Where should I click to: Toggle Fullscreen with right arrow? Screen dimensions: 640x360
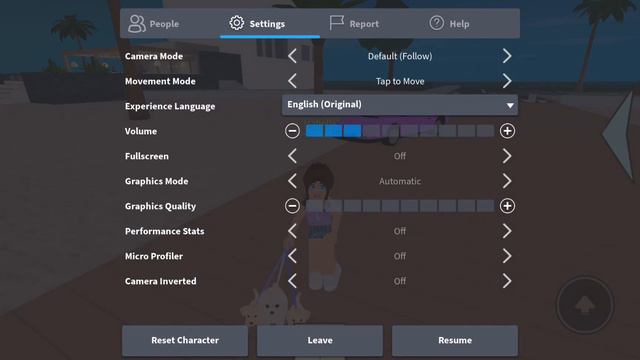coord(507,156)
